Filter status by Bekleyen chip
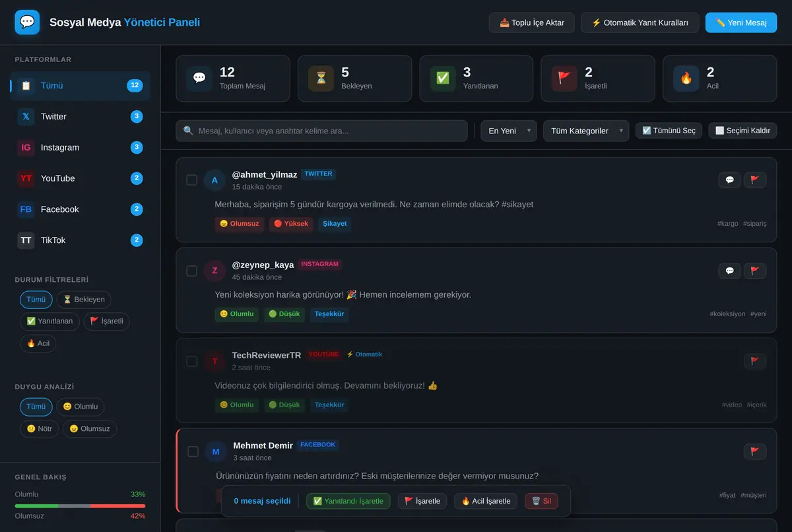Viewport: 792px width, 532px height. coord(84,300)
